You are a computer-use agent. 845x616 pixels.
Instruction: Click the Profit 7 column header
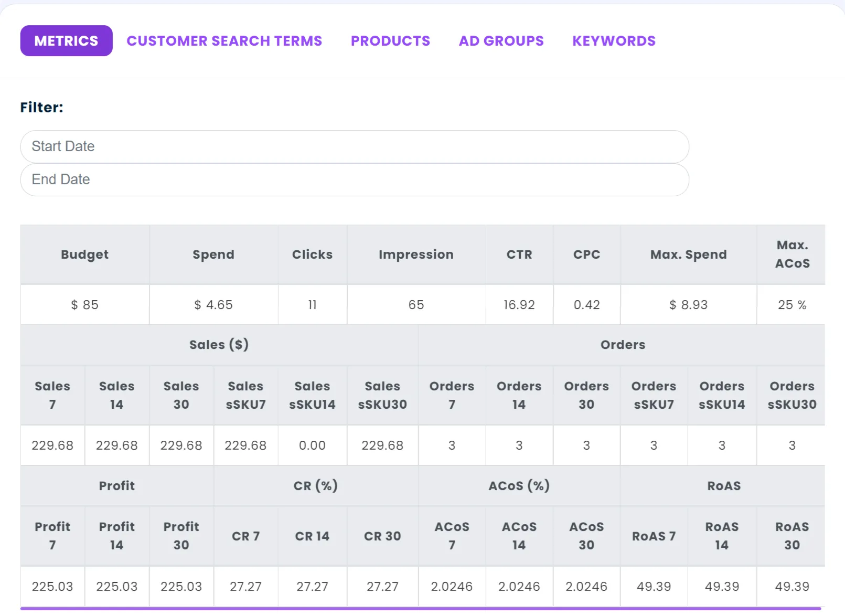[x=52, y=536]
